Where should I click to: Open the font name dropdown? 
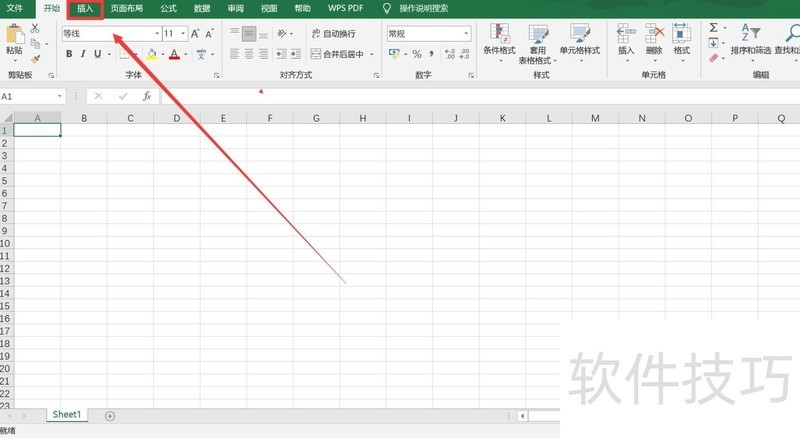pyautogui.click(x=157, y=34)
